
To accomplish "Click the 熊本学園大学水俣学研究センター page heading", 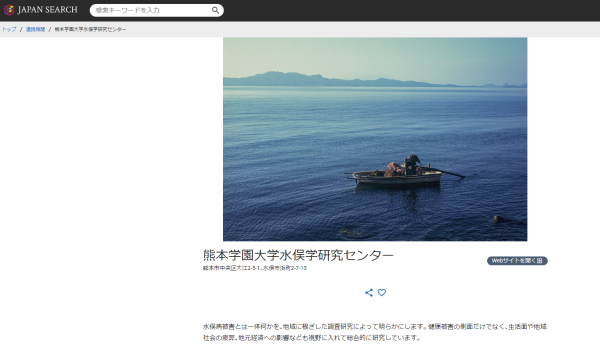I will 298,255.
